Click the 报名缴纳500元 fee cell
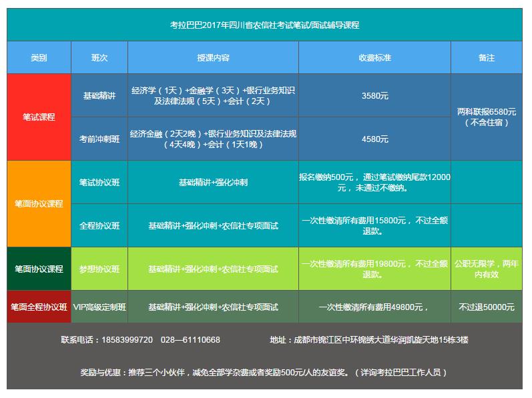Image resolution: width=532 pixels, height=398 pixels. 375,182
